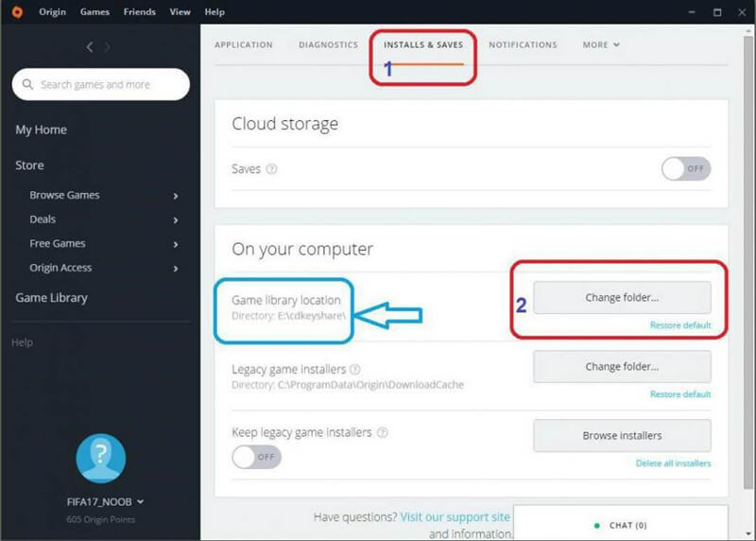Image resolution: width=756 pixels, height=541 pixels.
Task: Click the search games input field
Action: click(101, 84)
